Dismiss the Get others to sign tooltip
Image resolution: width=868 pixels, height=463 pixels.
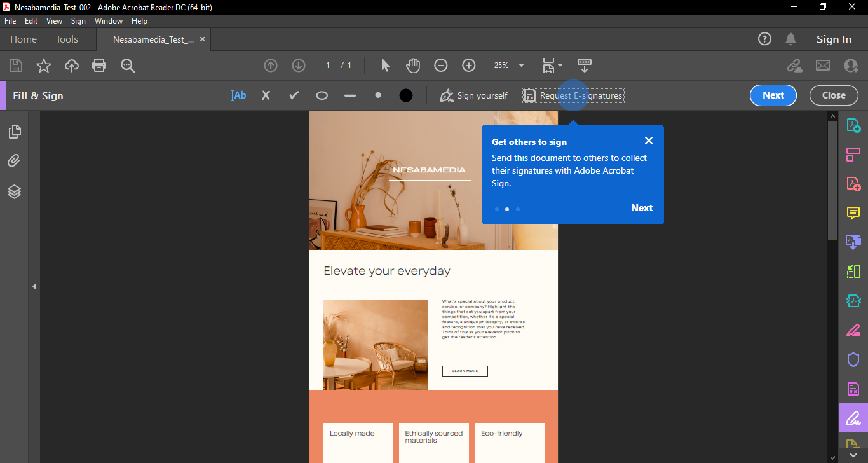pos(648,141)
